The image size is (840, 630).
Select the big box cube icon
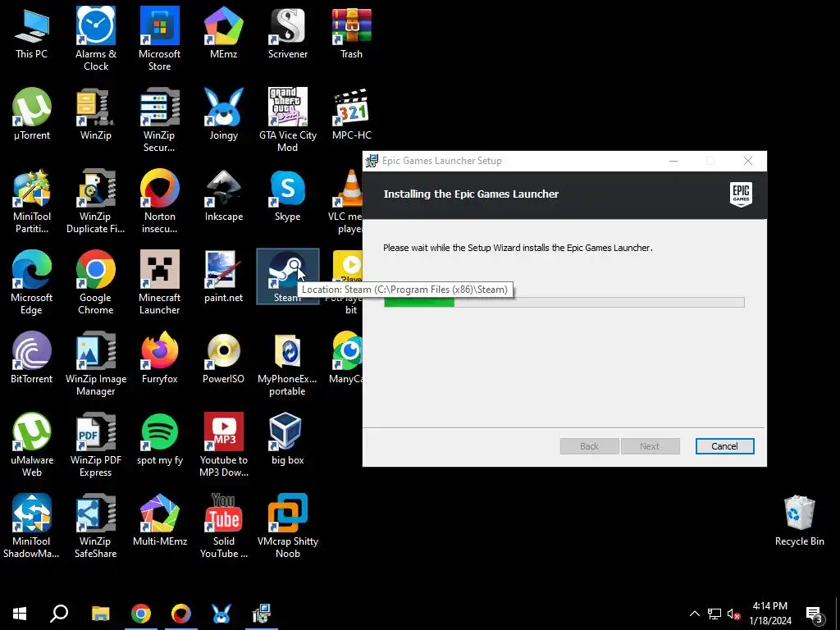(288, 439)
